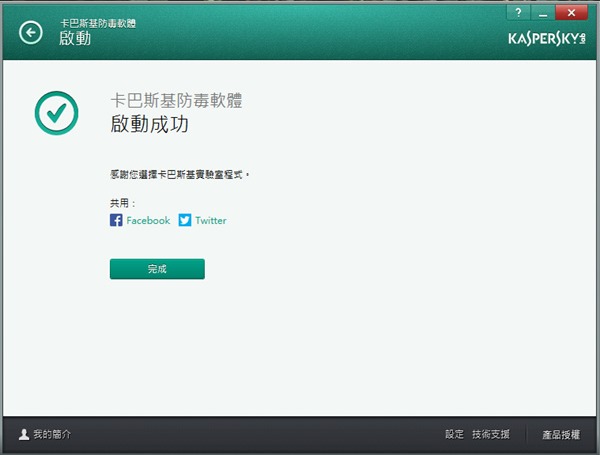
Task: Click the Twitter bird icon
Action: 185,220
